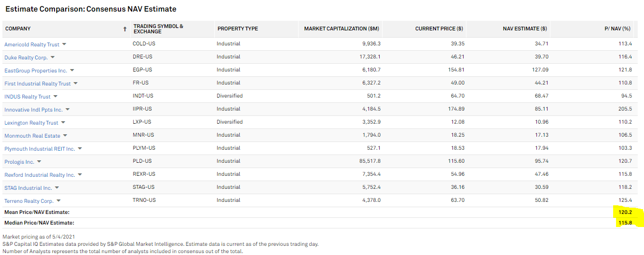The height and width of the screenshot is (255, 644).
Task: Go to the Monmouth Real Estate link
Action: point(32,136)
